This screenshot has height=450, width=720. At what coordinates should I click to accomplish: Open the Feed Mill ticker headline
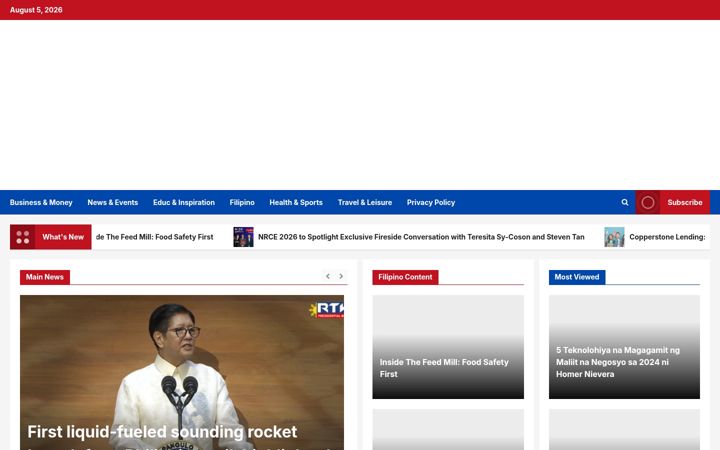coord(154,237)
